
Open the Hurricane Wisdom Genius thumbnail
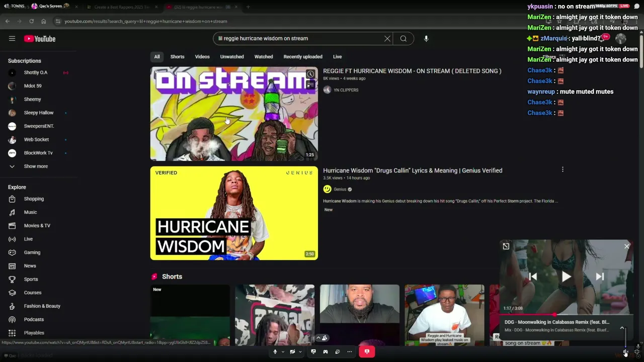pyautogui.click(x=234, y=213)
